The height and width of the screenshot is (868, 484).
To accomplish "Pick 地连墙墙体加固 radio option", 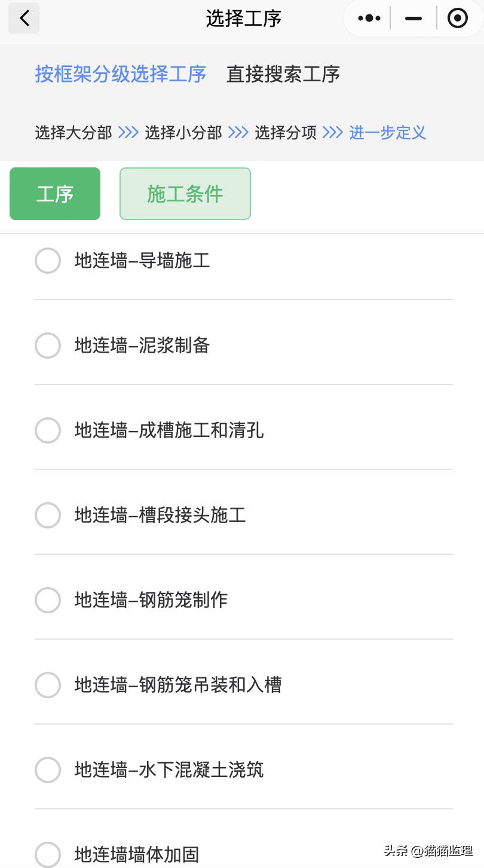I will [x=48, y=855].
